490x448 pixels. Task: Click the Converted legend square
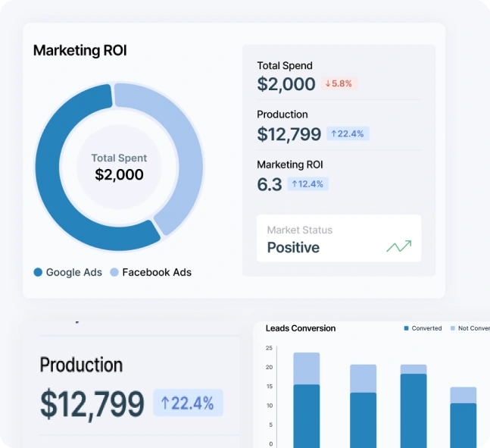coord(407,328)
